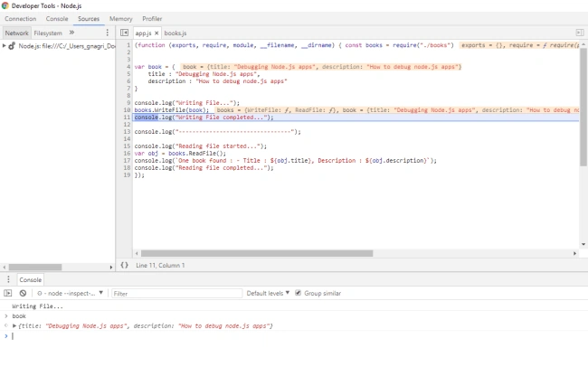The width and height of the screenshot is (588, 367).
Task: Toggle the Group similar checkbox
Action: click(299, 293)
